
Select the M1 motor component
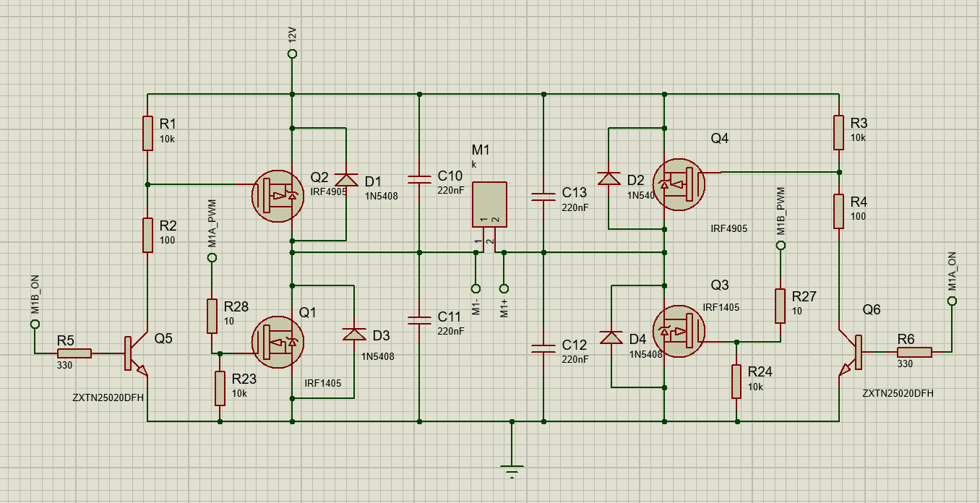pyautogui.click(x=489, y=206)
